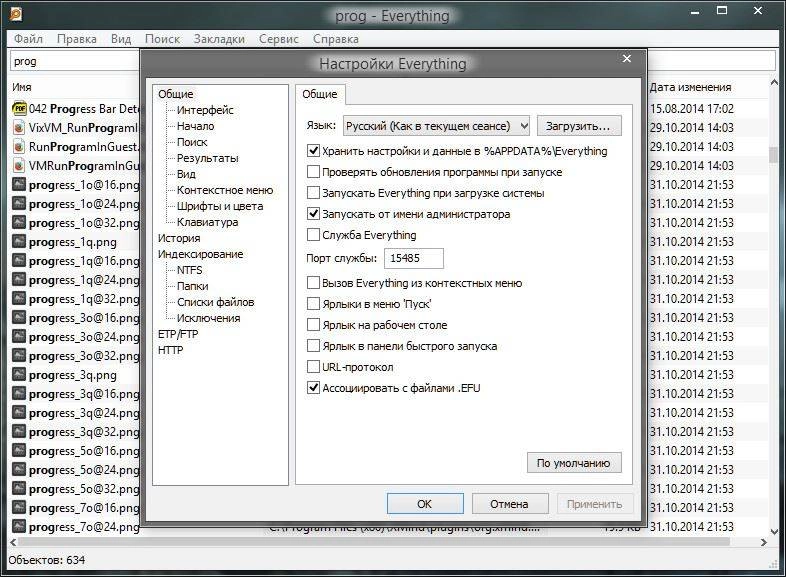Screen dimensions: 786x577
Task: Select 'NTFS' in settings tree
Action: (x=189, y=270)
